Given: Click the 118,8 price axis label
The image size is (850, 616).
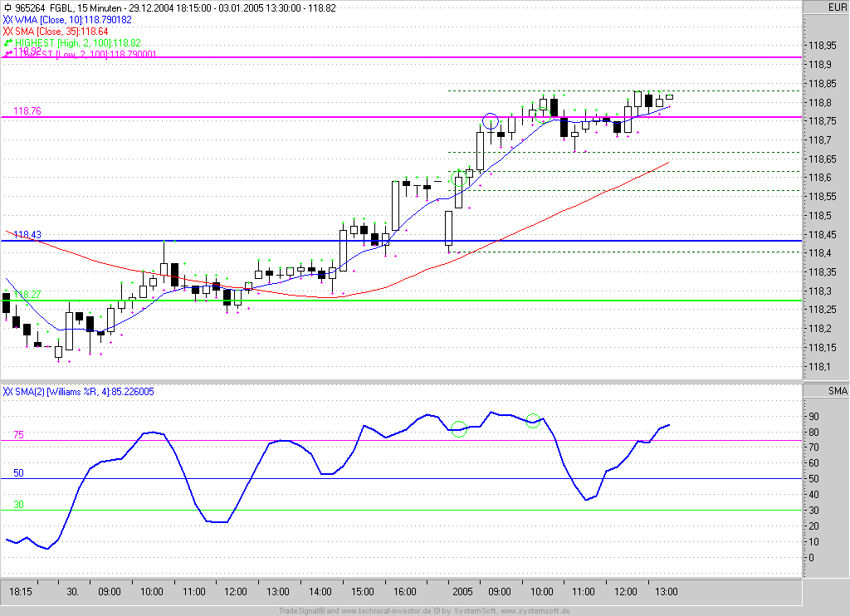Looking at the screenshot, I should (819, 102).
